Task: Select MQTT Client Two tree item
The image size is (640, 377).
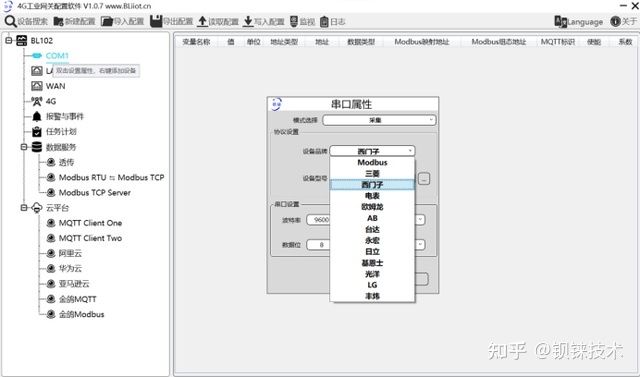Action: click(90, 238)
